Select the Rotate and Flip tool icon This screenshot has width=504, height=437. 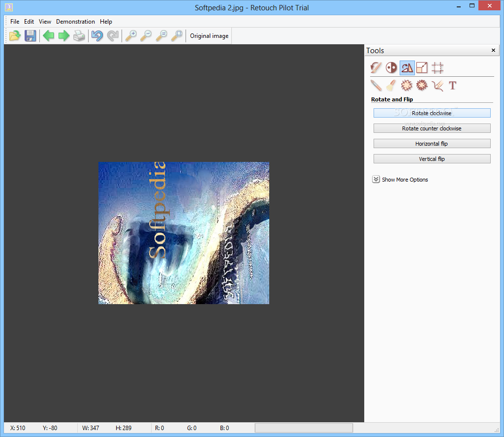tap(407, 68)
